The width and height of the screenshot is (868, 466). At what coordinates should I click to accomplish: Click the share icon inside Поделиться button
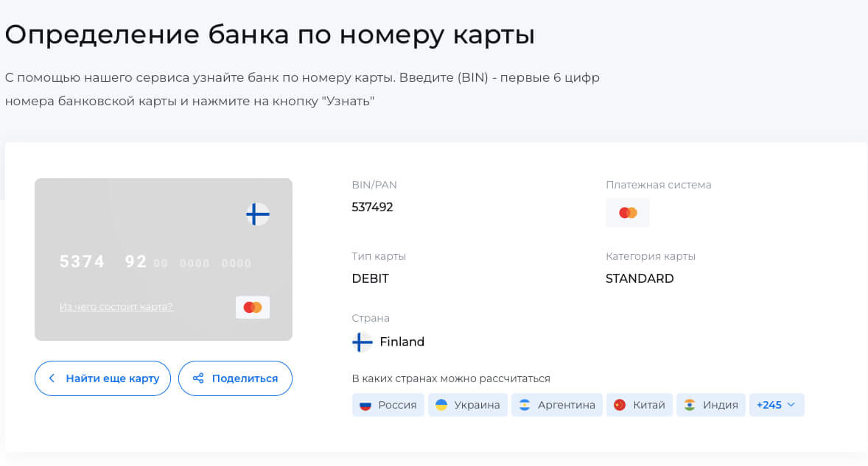(x=200, y=378)
